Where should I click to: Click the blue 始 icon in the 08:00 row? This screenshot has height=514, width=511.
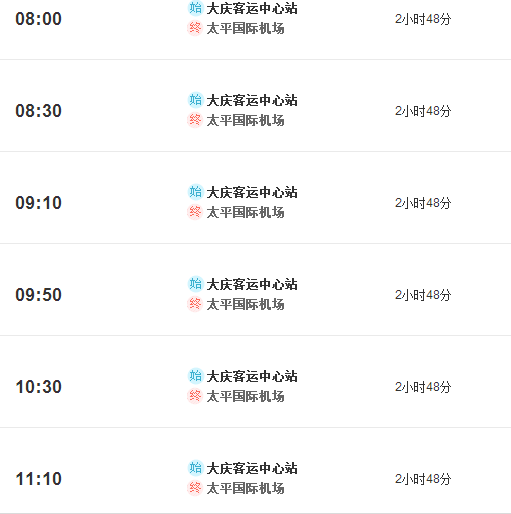[x=195, y=8]
